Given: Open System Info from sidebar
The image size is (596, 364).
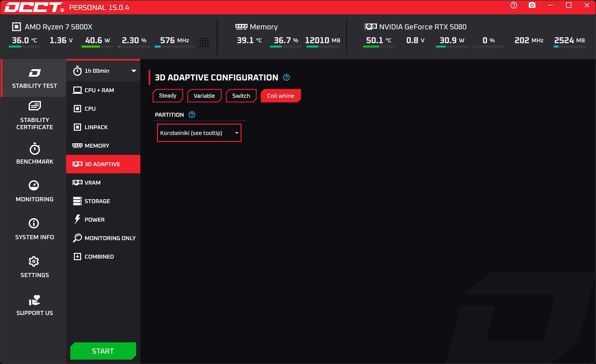Looking at the screenshot, I should pyautogui.click(x=34, y=229).
